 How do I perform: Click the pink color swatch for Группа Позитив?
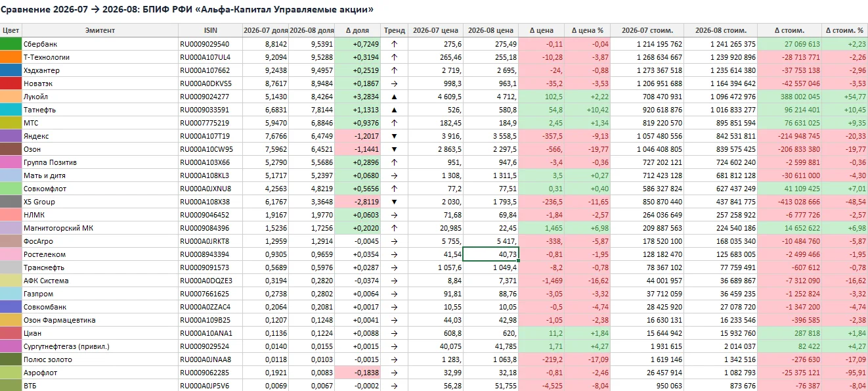(x=11, y=162)
